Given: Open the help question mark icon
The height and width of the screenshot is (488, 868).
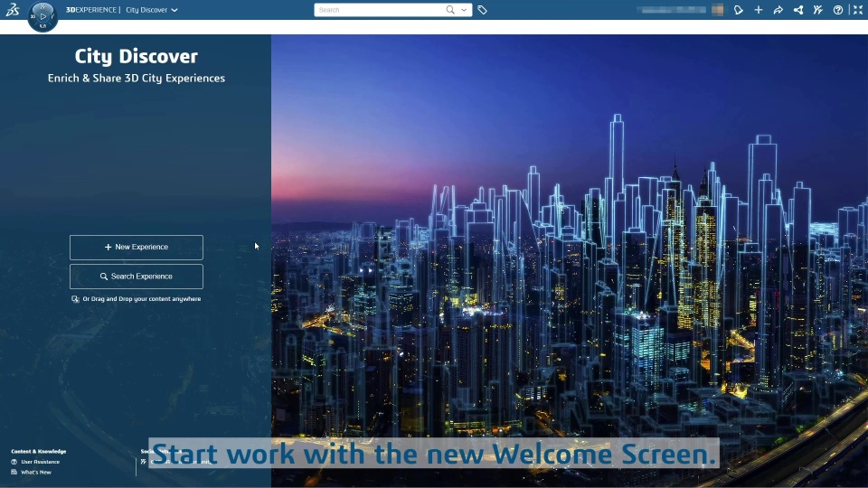Looking at the screenshot, I should click(x=838, y=10).
